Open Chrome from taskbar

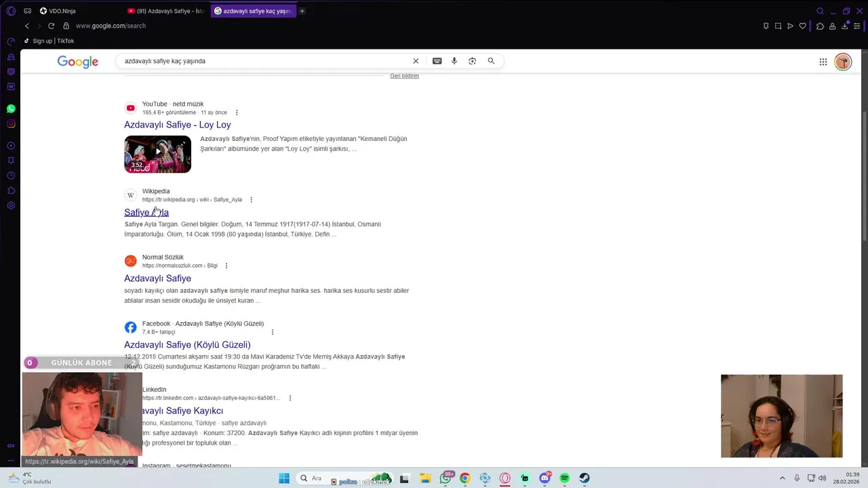tap(465, 479)
